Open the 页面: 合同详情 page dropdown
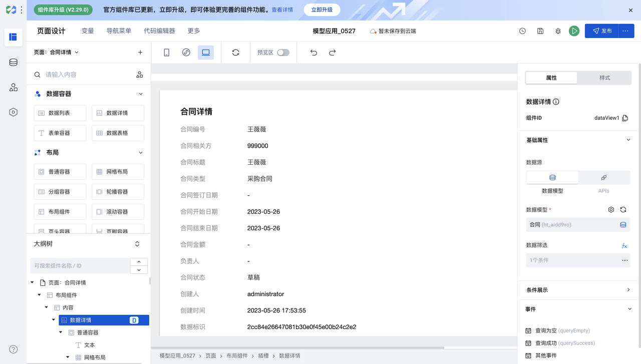This screenshot has width=641, height=364. (56, 52)
